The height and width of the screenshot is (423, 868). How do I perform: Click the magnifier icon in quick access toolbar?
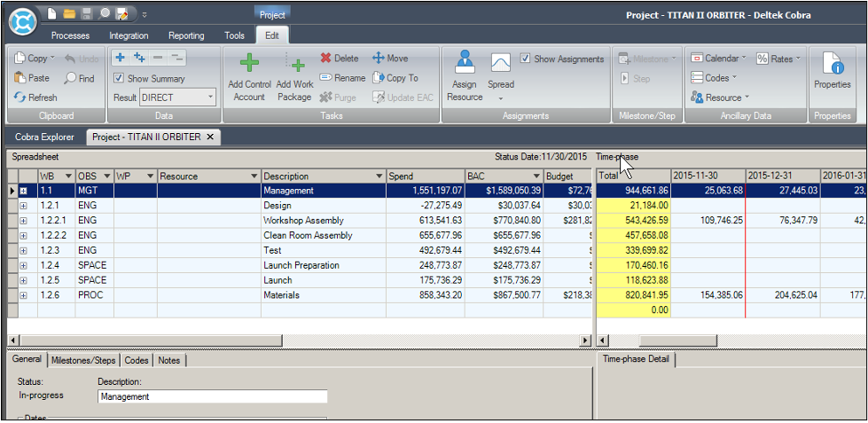[104, 14]
